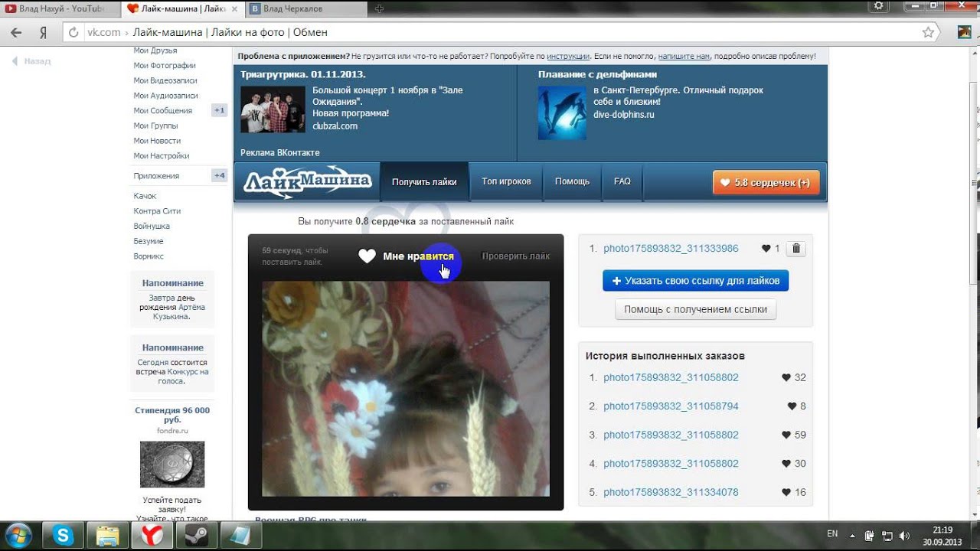The width and height of the screenshot is (980, 551).
Task: Open 'Мои Видеозаписи' in the sidebar
Action: [x=165, y=80]
